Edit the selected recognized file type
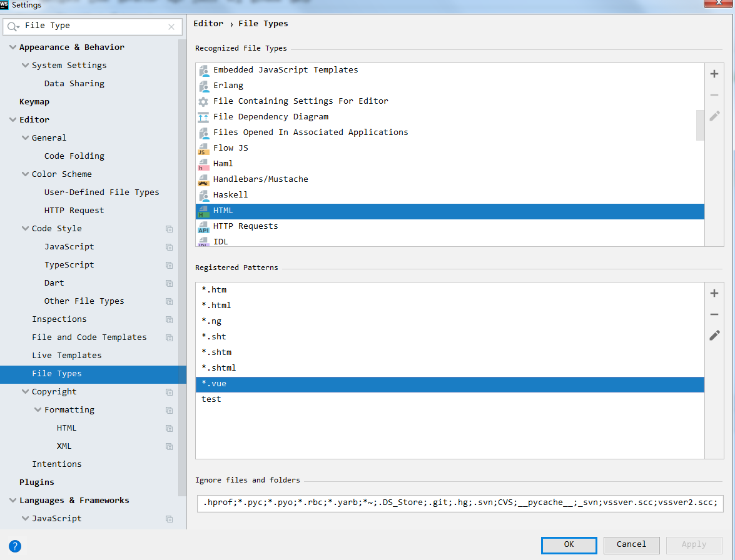735x560 pixels. click(x=714, y=116)
